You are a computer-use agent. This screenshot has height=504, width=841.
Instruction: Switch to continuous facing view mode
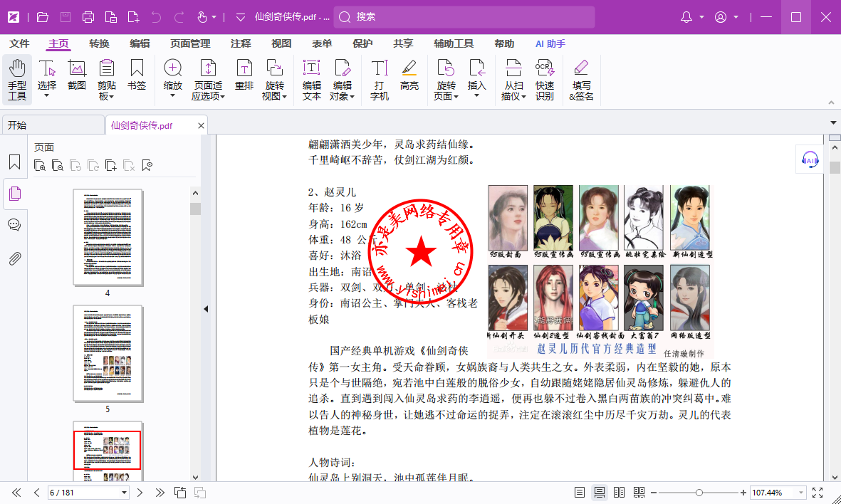coord(639,492)
